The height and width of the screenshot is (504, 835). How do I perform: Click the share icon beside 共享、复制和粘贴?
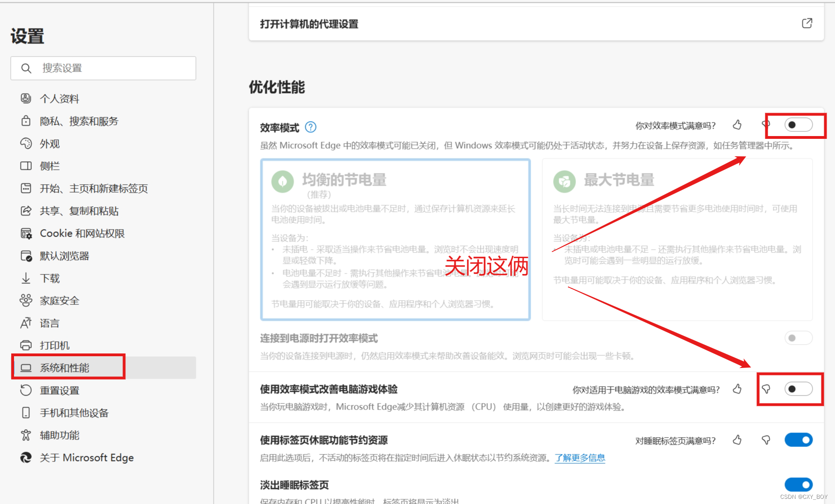26,210
